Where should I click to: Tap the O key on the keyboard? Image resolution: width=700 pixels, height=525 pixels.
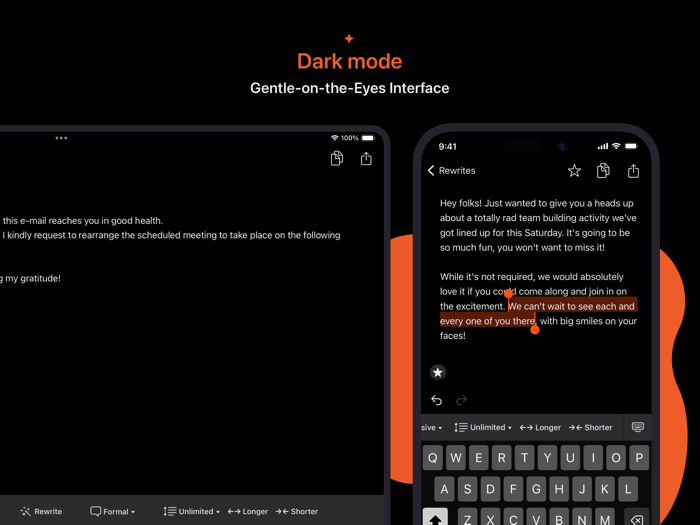[616, 458]
